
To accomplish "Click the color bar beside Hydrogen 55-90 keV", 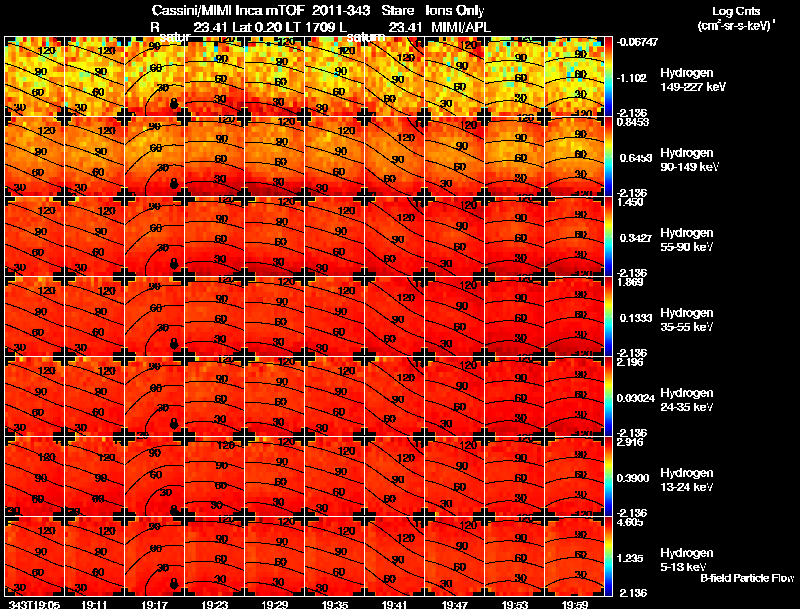I will pyautogui.click(x=608, y=237).
